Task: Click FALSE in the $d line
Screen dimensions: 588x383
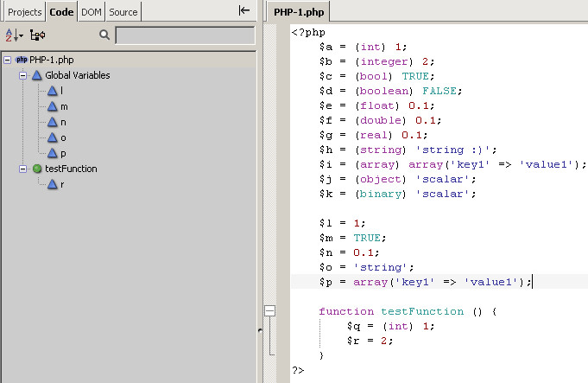Action: tap(439, 91)
